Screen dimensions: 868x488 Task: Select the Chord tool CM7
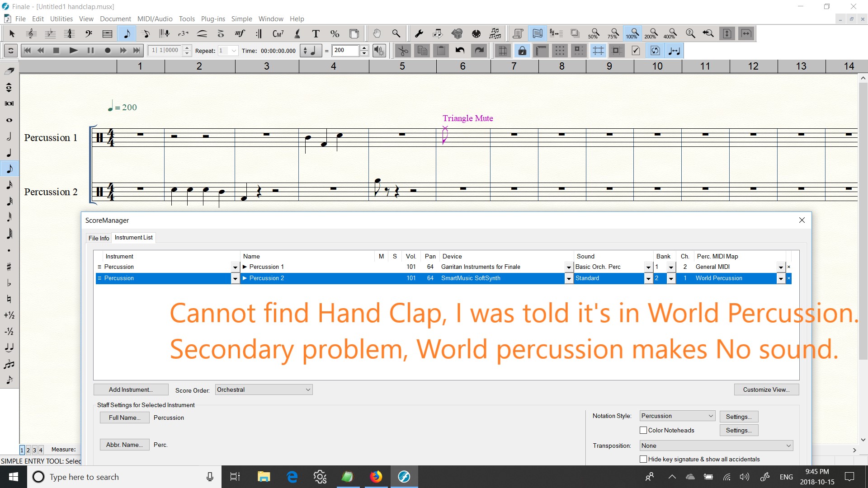278,34
